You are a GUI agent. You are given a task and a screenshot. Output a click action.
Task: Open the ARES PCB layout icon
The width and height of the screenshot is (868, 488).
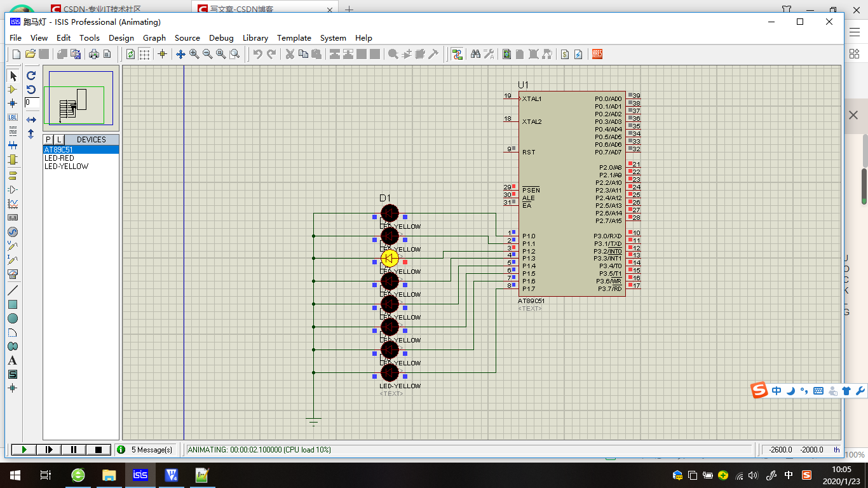pyautogui.click(x=597, y=54)
